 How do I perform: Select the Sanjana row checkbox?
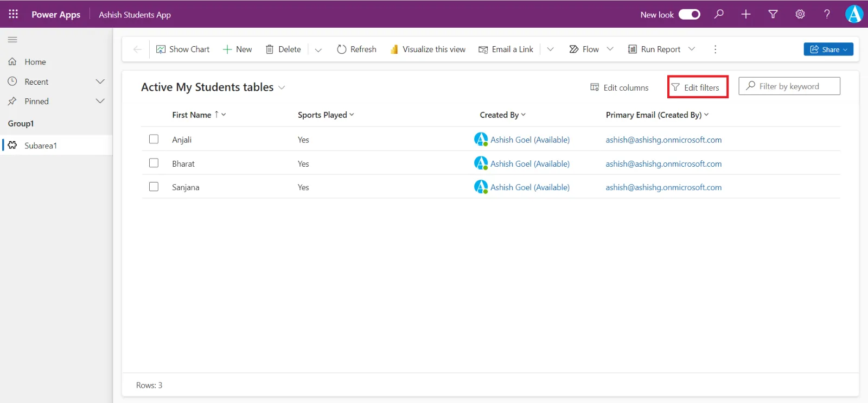click(x=154, y=187)
